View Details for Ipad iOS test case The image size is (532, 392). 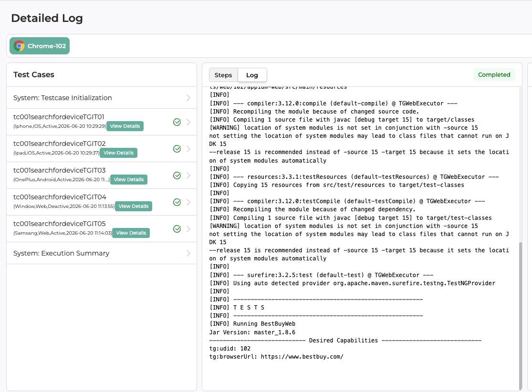[x=118, y=153]
